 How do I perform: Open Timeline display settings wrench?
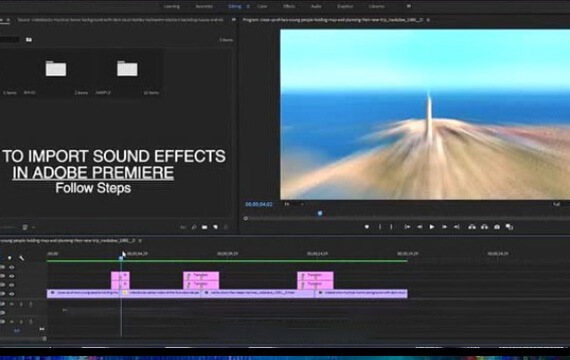coord(21,258)
